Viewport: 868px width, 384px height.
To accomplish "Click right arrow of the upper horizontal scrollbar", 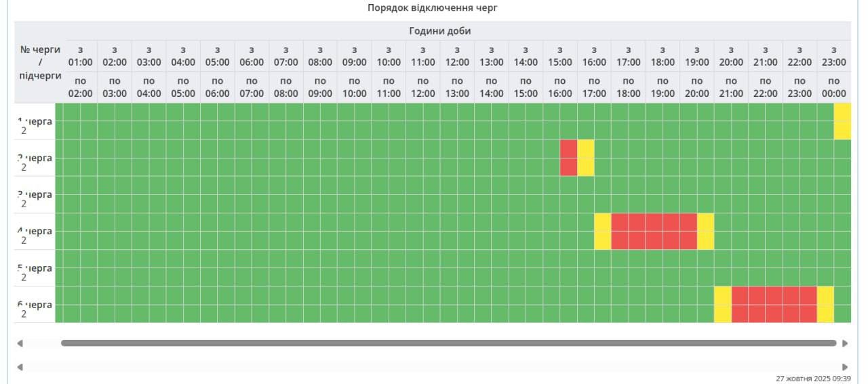I will coord(845,343).
